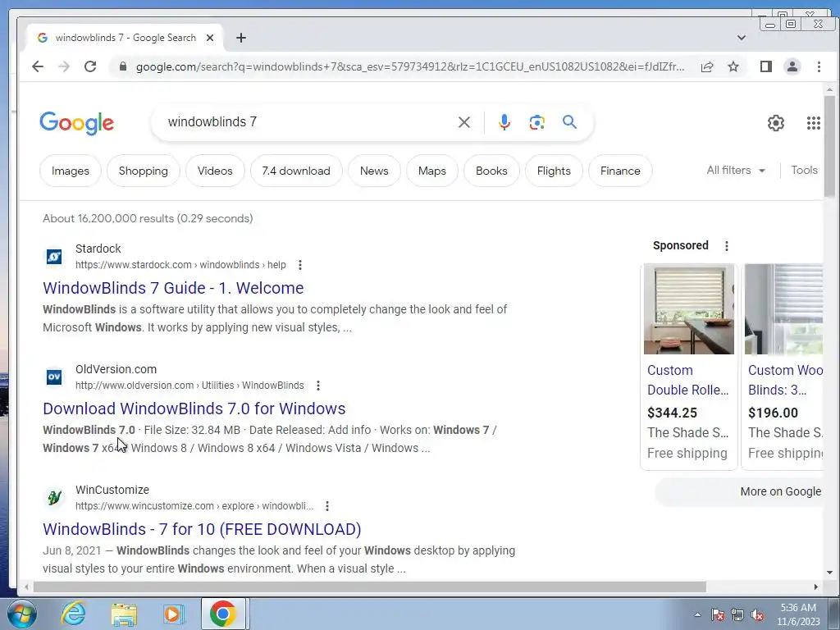Close the windowblinds 7 Google tab
This screenshot has width=840, height=630.
(x=210, y=38)
